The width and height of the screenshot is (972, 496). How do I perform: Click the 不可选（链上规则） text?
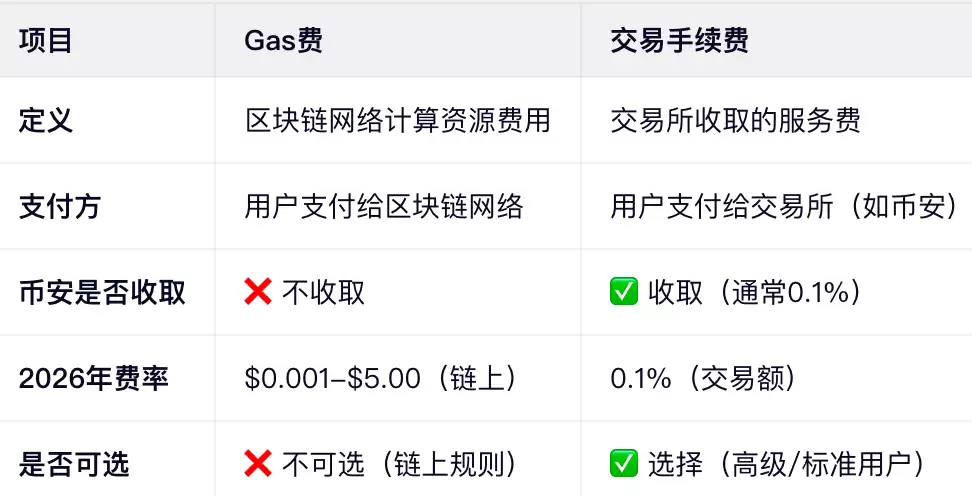click(x=400, y=464)
